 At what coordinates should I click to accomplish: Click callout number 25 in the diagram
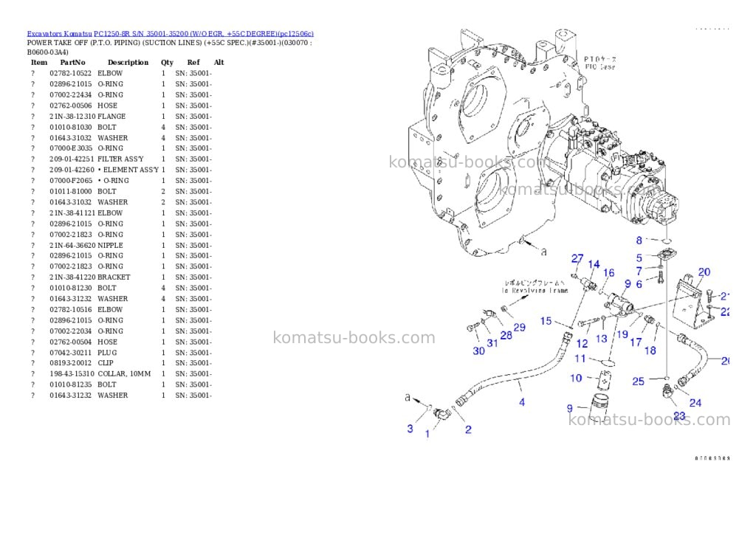coord(638,382)
